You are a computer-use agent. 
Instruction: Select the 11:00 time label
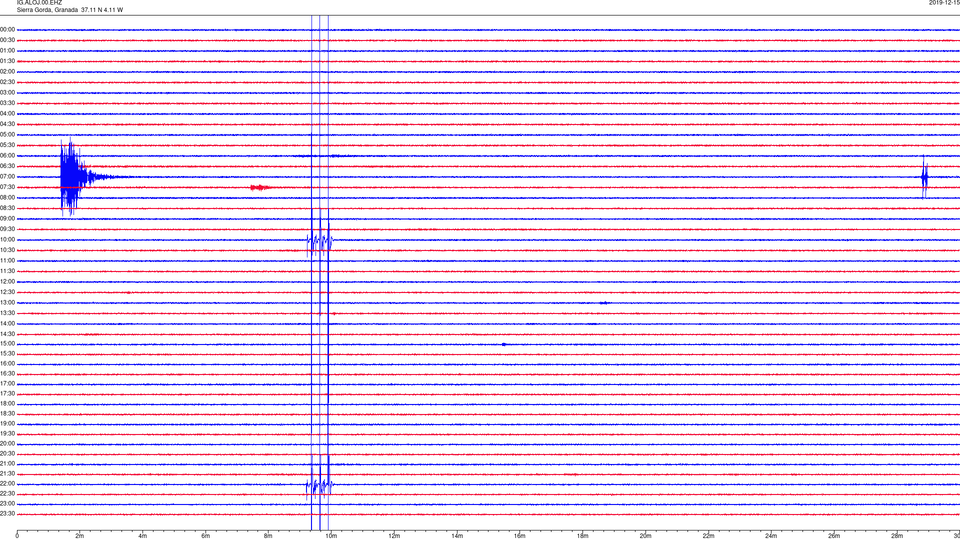point(7,260)
